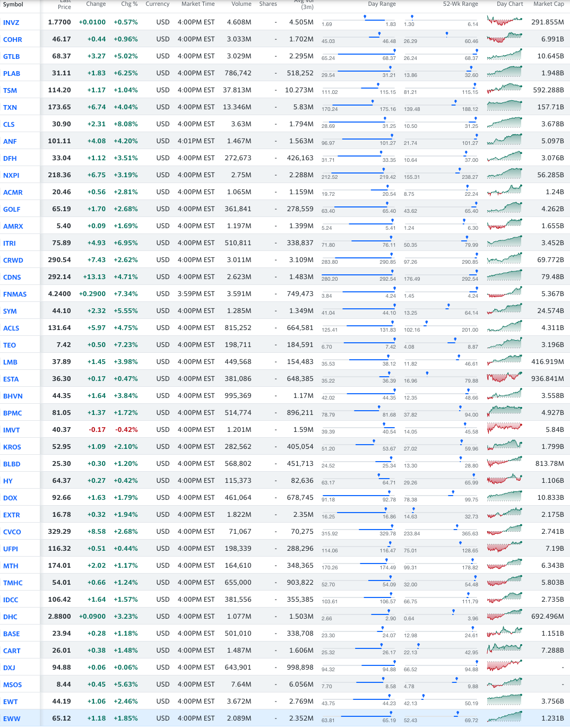This screenshot has height=728, width=570.
Task: Open the BASE day chart thumbnail
Action: [505, 633]
